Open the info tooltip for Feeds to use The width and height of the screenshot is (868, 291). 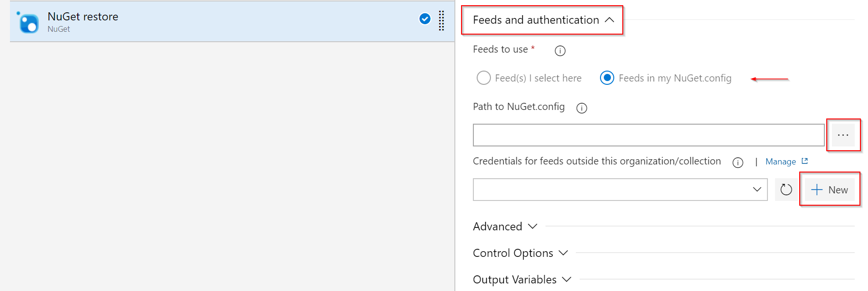(x=560, y=51)
